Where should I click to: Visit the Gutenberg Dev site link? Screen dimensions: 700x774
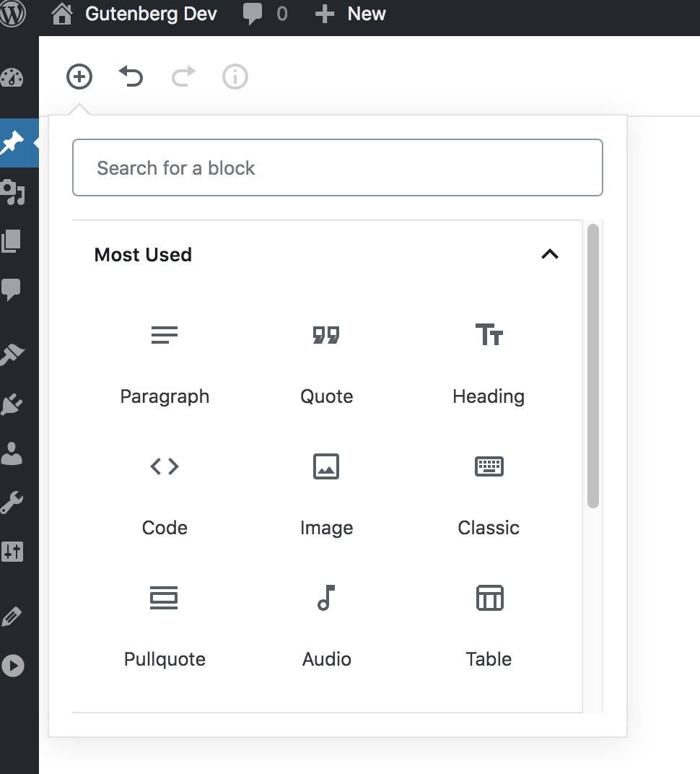coord(151,13)
